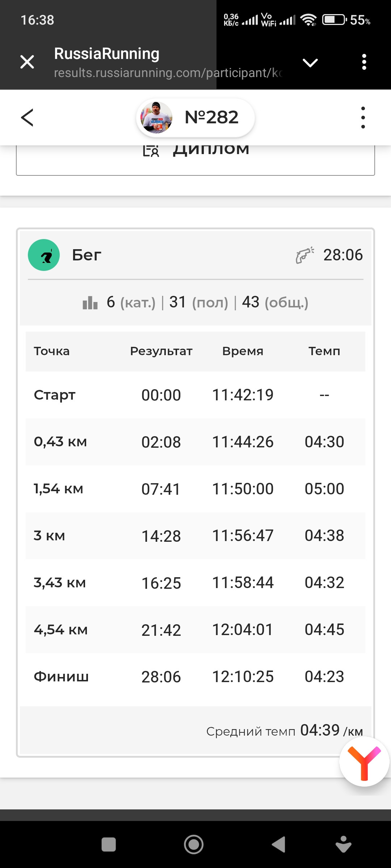391x868 pixels.
Task: Tap the Результат column header
Action: point(161,351)
